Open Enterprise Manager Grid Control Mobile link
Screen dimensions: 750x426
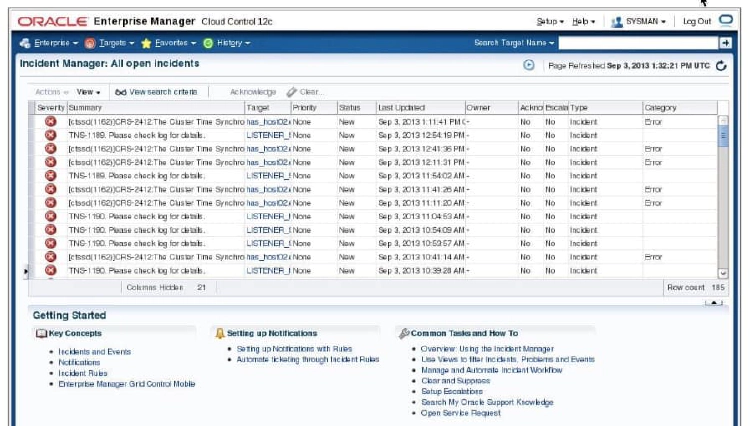click(x=126, y=384)
